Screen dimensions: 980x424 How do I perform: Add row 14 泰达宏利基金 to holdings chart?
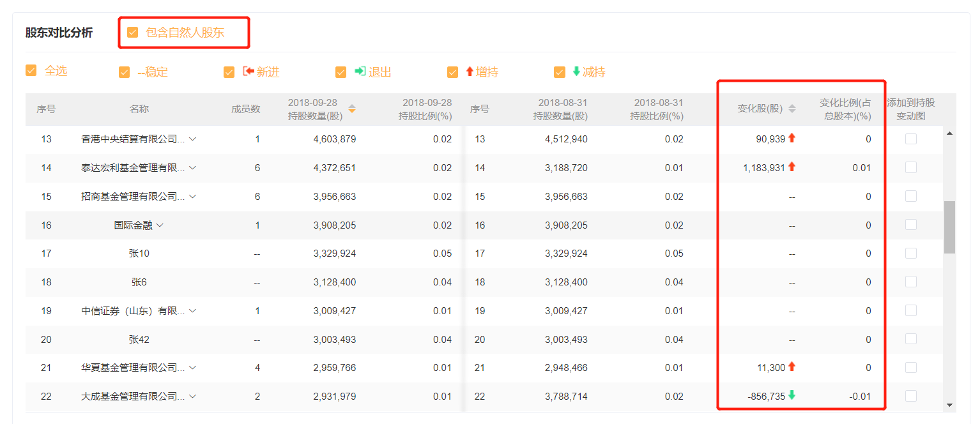tap(911, 167)
